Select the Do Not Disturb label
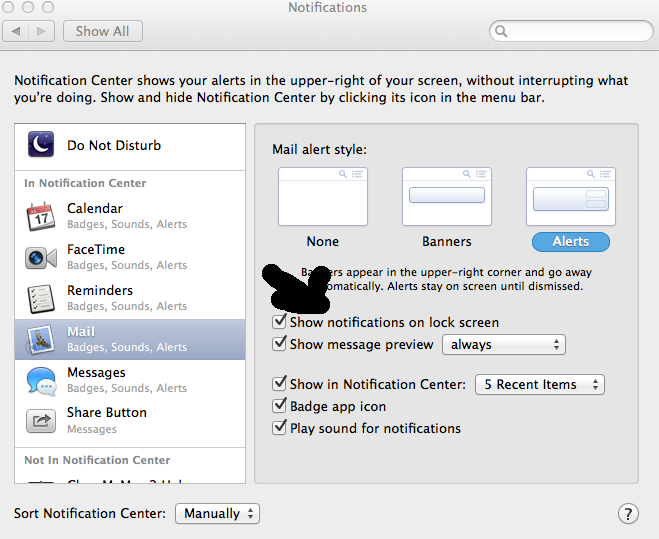Viewport: 659px width, 539px height. click(114, 145)
